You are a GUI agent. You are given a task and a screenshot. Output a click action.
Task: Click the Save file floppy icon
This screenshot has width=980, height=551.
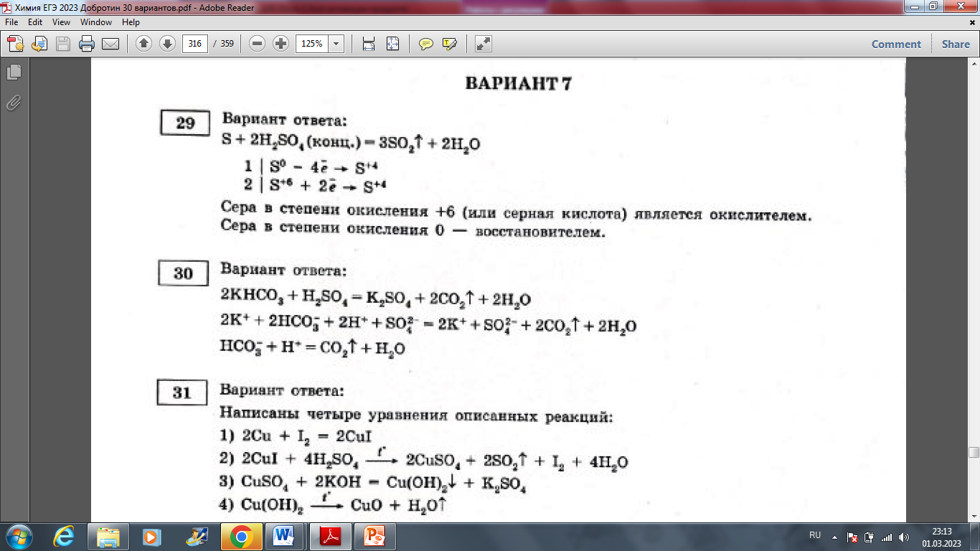(63, 44)
